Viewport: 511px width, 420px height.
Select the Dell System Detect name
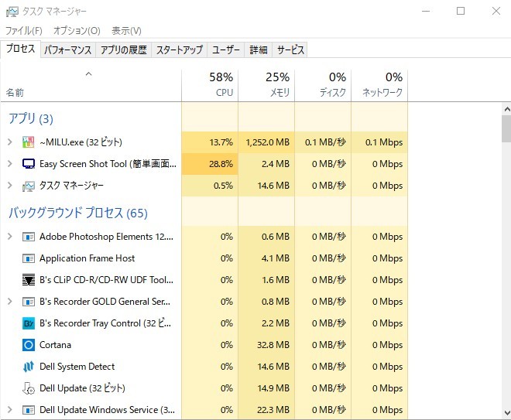tap(77, 367)
